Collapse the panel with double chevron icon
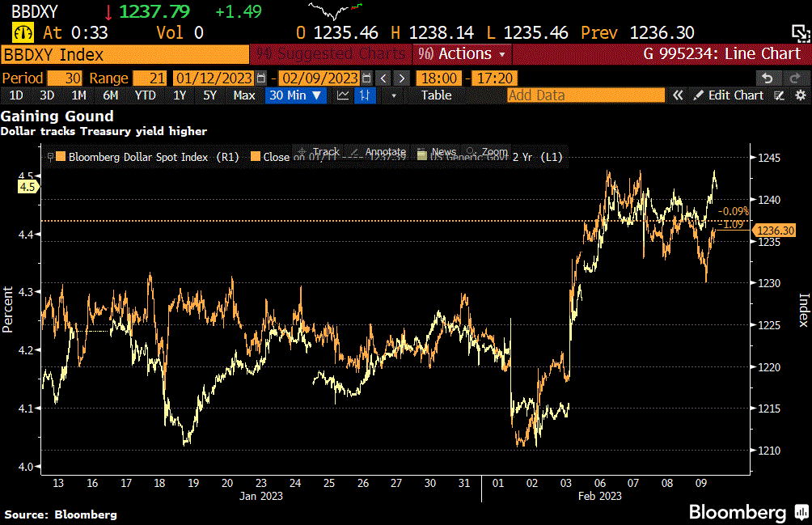812x525 pixels. [678, 95]
